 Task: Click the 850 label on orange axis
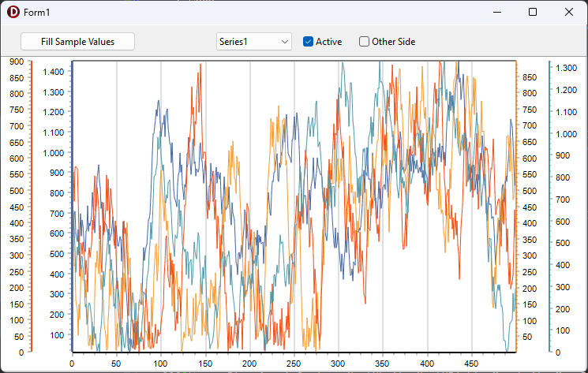(x=530, y=77)
